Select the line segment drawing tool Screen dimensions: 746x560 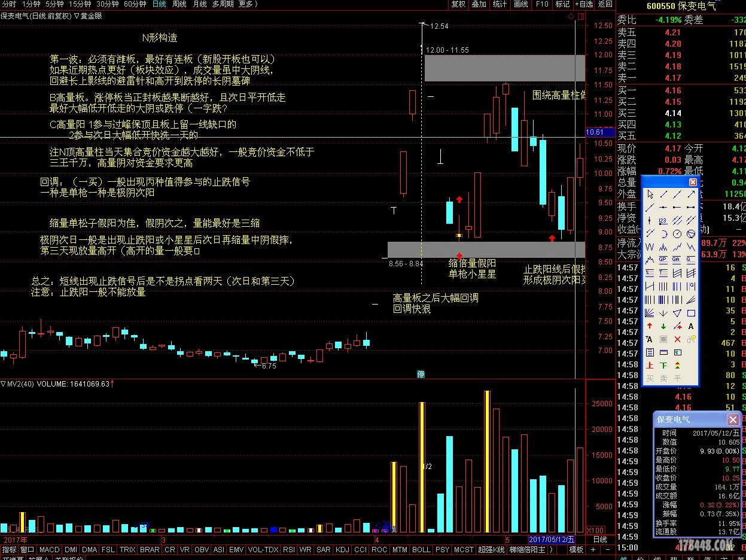[663, 194]
